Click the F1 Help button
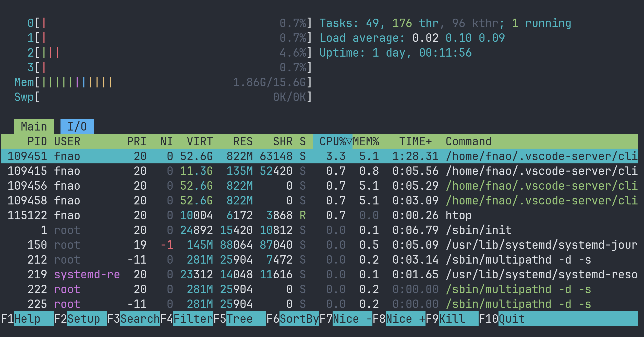644x337 pixels. pyautogui.click(x=27, y=319)
